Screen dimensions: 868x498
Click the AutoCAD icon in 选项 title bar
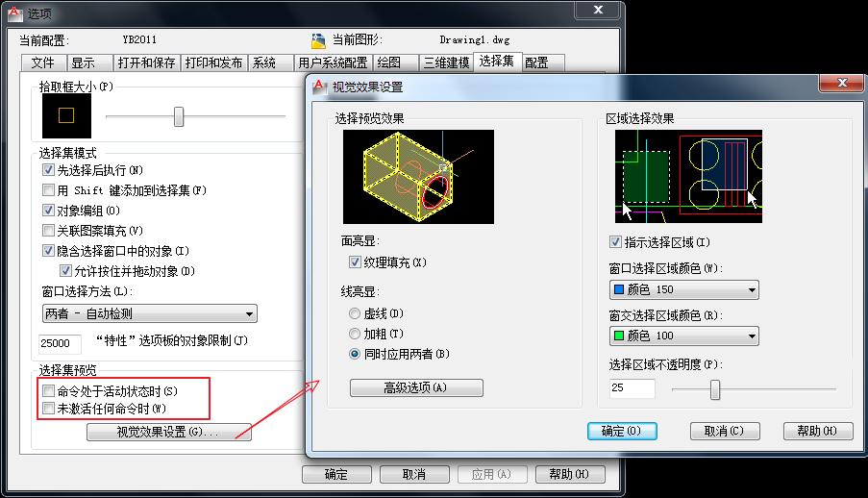coord(15,12)
